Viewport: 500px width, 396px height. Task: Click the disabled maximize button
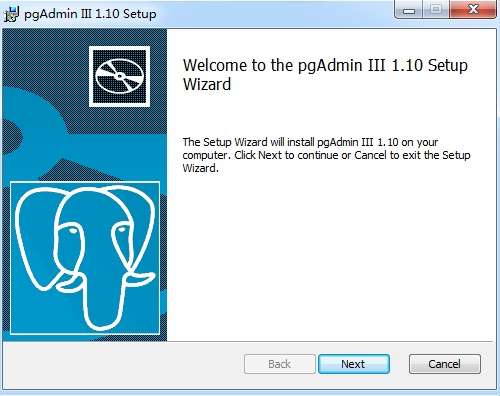click(x=436, y=10)
